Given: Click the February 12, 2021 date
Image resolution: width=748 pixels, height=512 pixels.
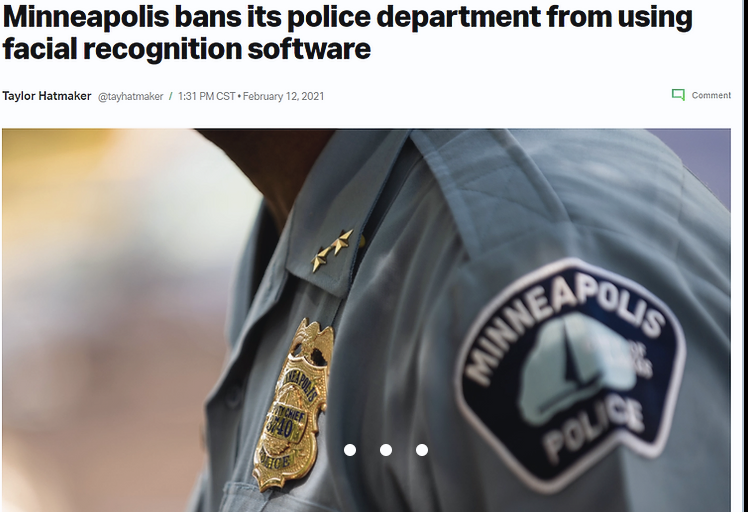Looking at the screenshot, I should pyautogui.click(x=283, y=96).
